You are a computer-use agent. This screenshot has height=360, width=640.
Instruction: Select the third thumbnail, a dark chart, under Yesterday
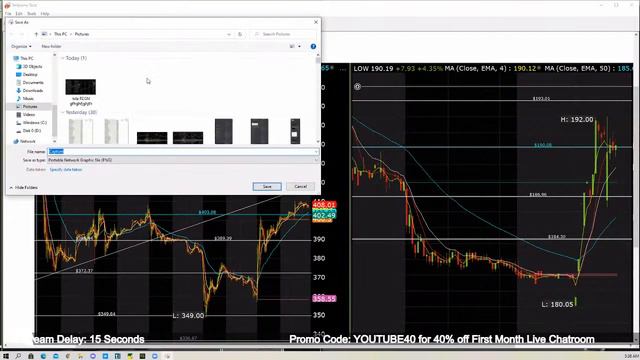pos(152,138)
